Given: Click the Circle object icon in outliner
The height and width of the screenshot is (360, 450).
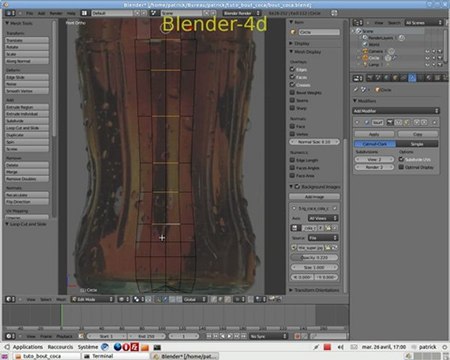Looking at the screenshot, I should tap(365, 58).
